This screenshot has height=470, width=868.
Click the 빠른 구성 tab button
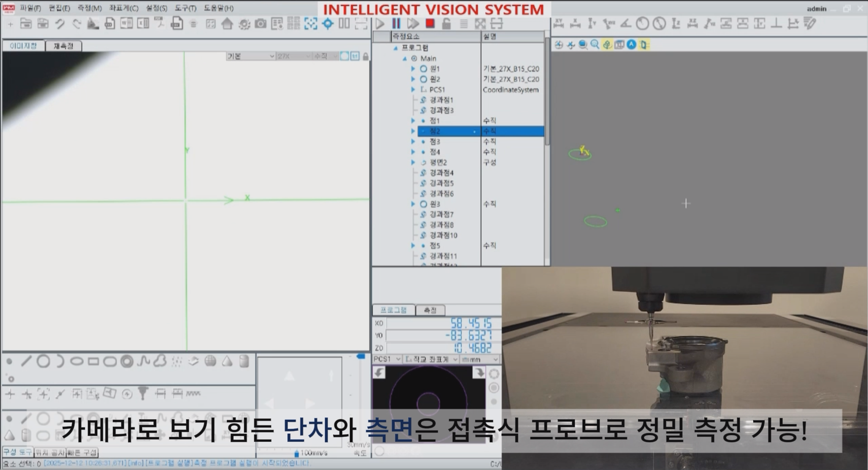pyautogui.click(x=82, y=452)
